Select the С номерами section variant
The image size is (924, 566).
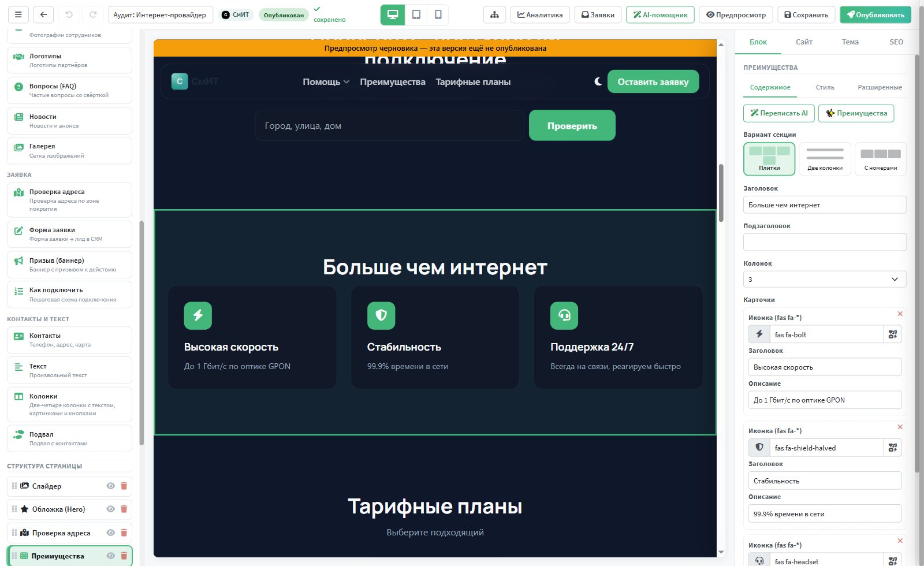click(x=881, y=159)
